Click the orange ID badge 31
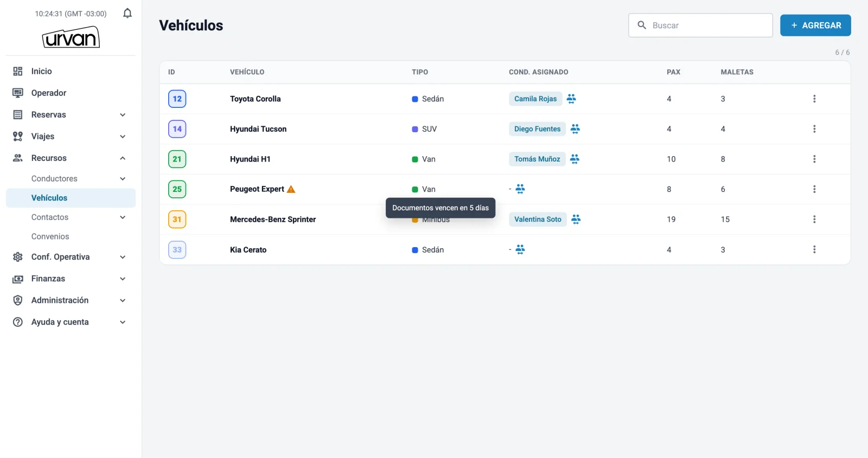868x458 pixels. point(177,219)
